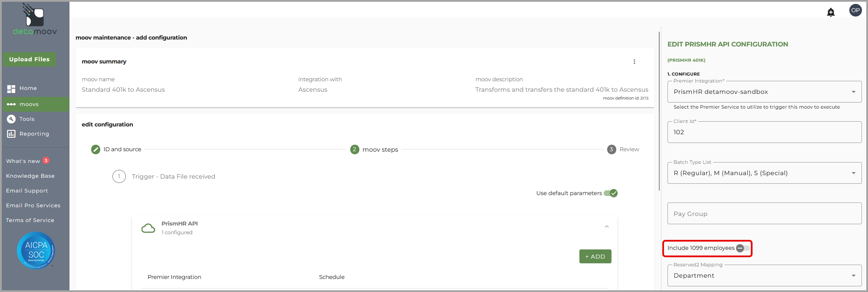Click the Tools wrench icon
Screen dimensions: 868x292
click(x=11, y=119)
